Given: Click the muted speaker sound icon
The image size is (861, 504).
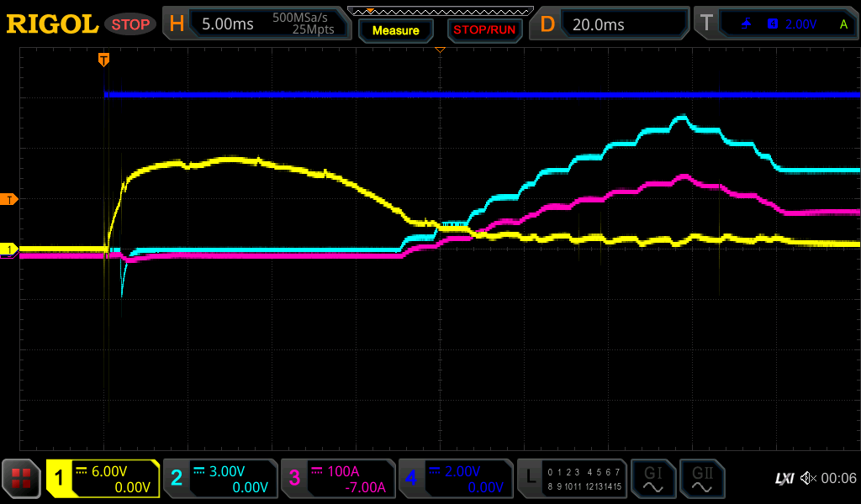Looking at the screenshot, I should (x=807, y=479).
